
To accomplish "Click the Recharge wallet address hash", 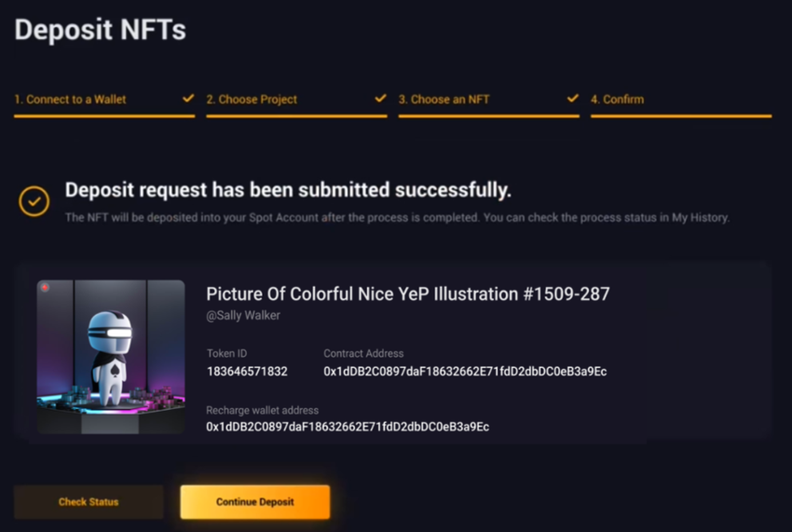I will click(x=348, y=427).
